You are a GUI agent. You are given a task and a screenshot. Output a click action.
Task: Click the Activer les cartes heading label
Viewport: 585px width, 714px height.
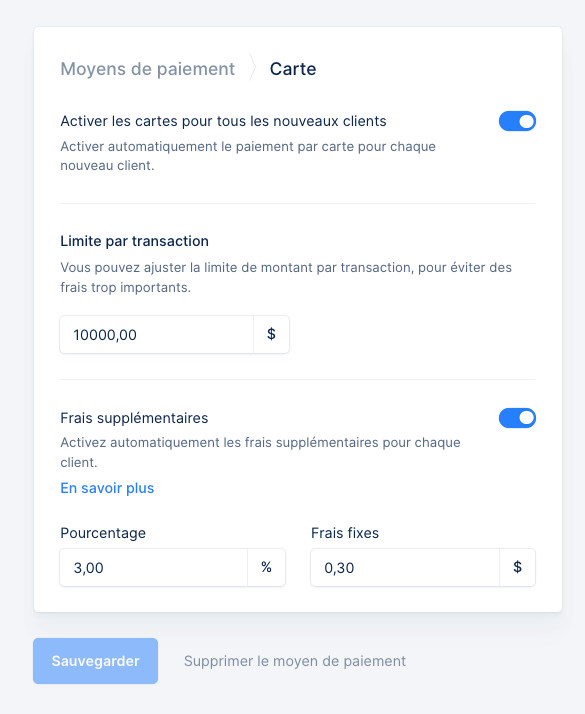[223, 121]
